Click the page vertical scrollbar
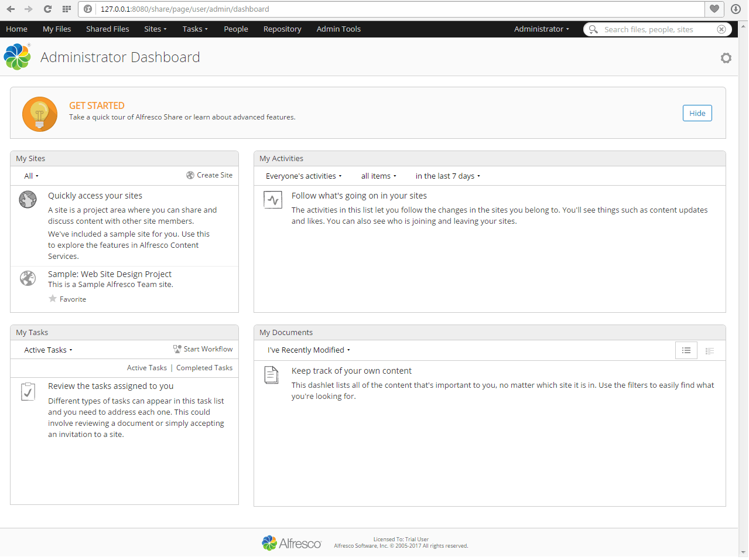Screen dimensions: 749x560 pos(744,288)
